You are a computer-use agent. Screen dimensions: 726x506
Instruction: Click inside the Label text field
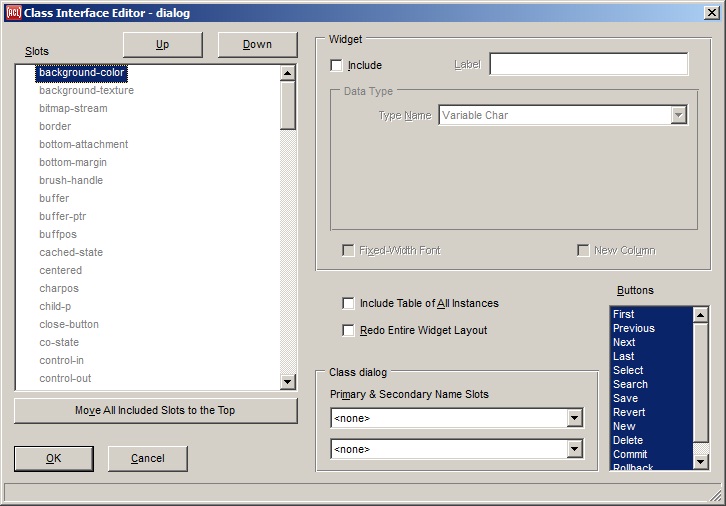point(588,65)
